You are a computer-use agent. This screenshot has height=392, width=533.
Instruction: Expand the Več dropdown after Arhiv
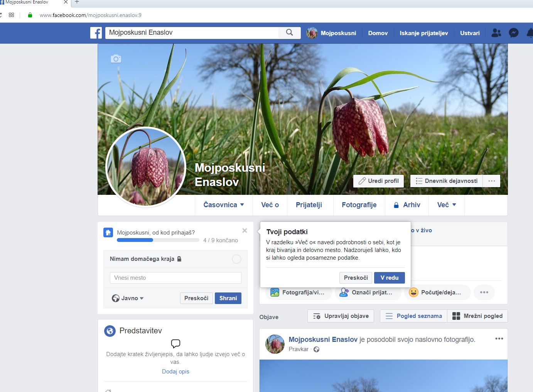[447, 205]
